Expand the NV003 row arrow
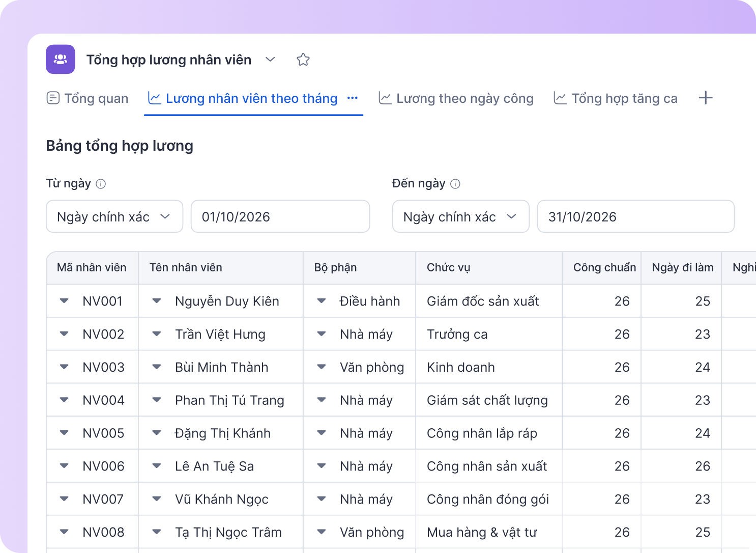The width and height of the screenshot is (756, 553). coord(64,367)
